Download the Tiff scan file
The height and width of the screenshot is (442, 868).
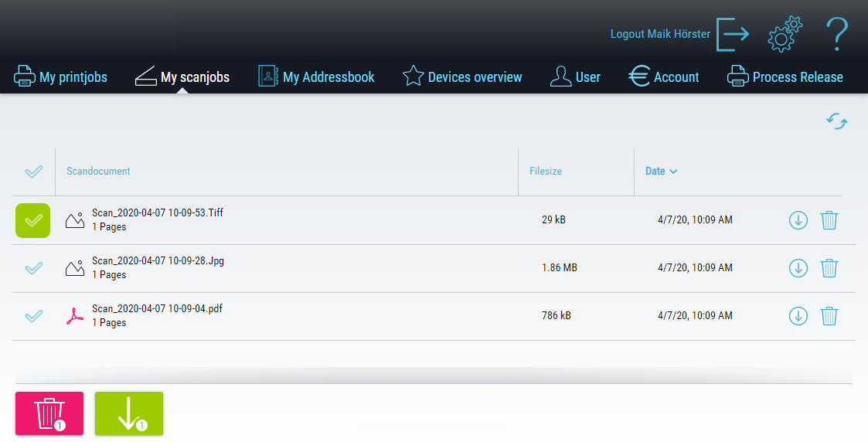pos(798,220)
